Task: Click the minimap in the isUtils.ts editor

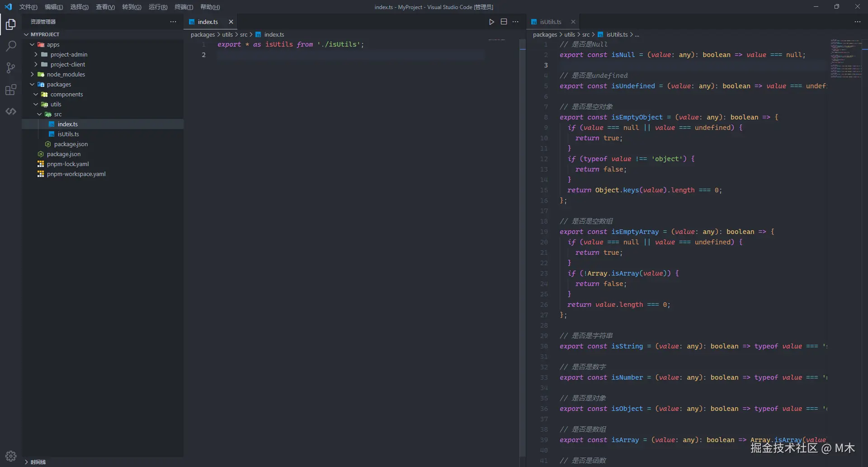Action: tap(845, 58)
